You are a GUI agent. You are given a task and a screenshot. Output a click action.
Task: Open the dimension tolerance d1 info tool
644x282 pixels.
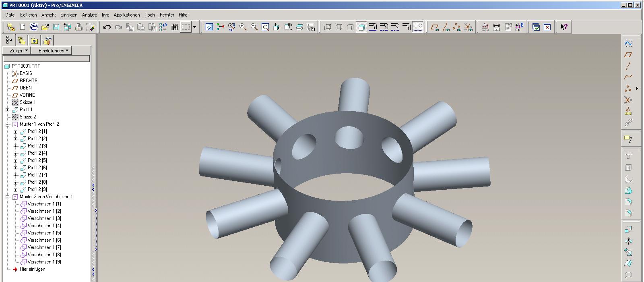click(x=519, y=27)
